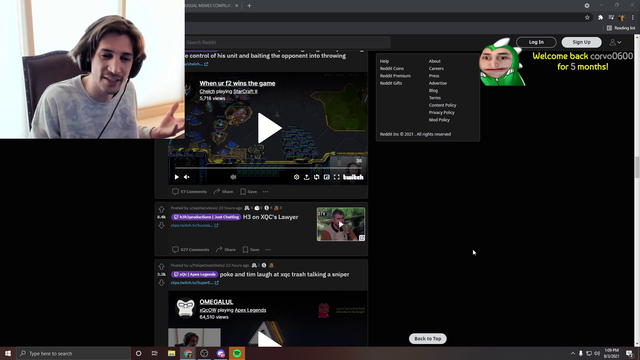Toggle theatre mode on Twitch clip
This screenshot has height=360, width=640.
pyautogui.click(x=327, y=177)
